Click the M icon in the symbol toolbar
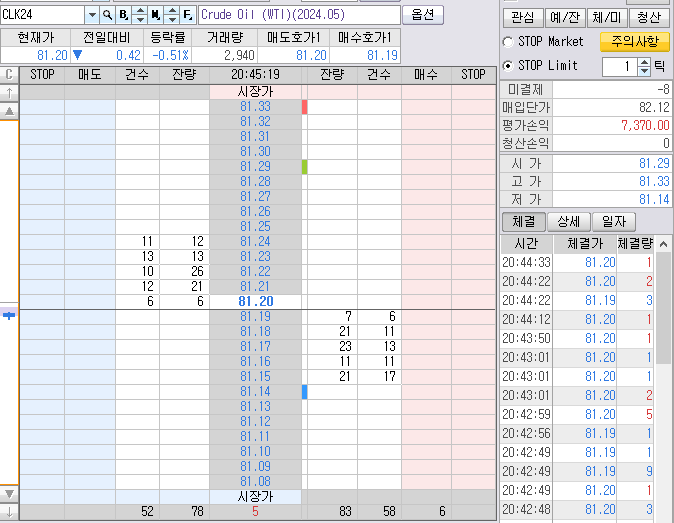This screenshot has width=674, height=523. [x=156, y=15]
